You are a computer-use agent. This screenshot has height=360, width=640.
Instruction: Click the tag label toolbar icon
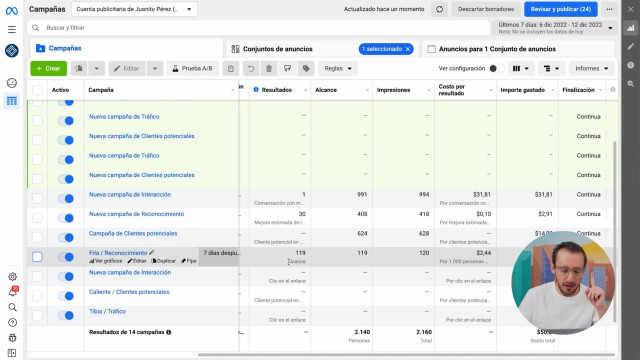(306, 69)
